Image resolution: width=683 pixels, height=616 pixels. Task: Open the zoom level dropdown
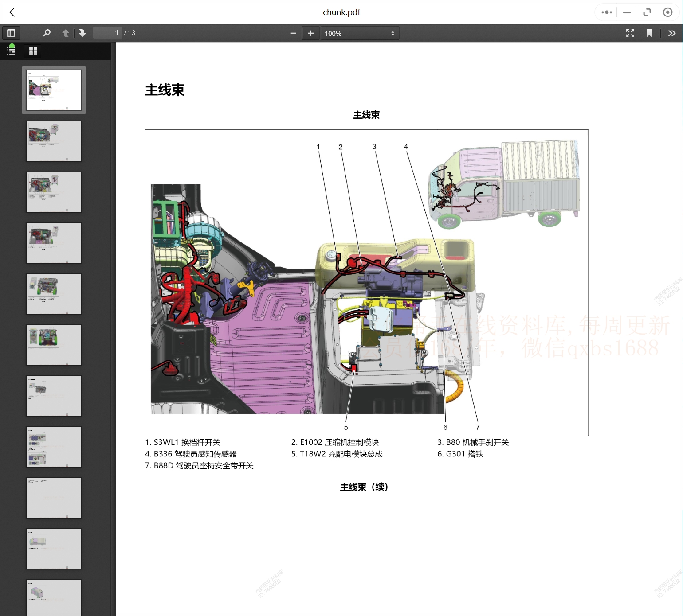click(360, 33)
